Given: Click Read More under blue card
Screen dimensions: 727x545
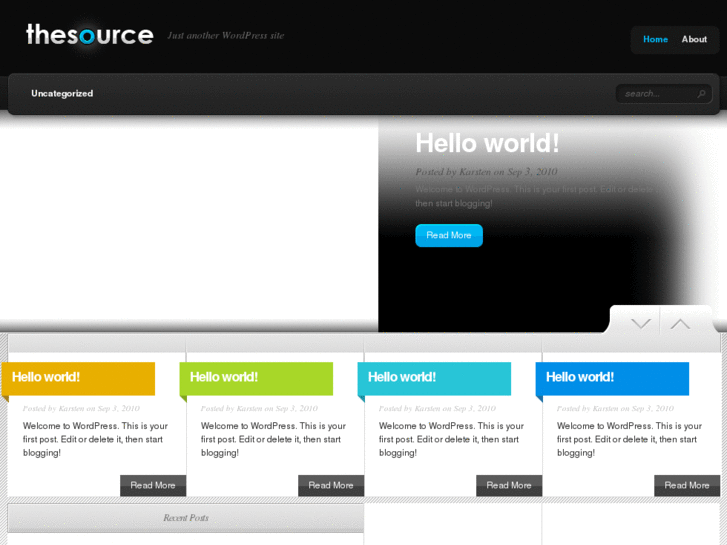Looking at the screenshot, I should pos(687,485).
